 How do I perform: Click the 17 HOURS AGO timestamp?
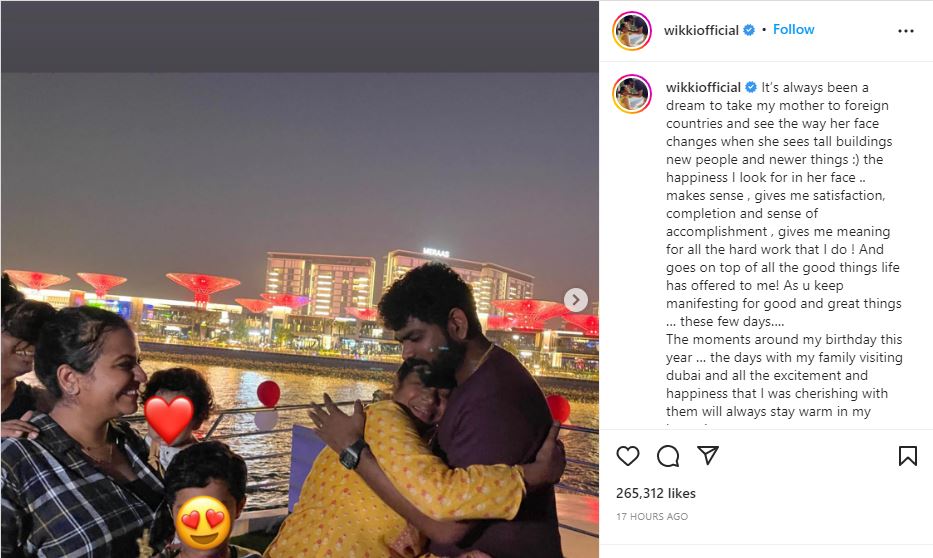652,516
